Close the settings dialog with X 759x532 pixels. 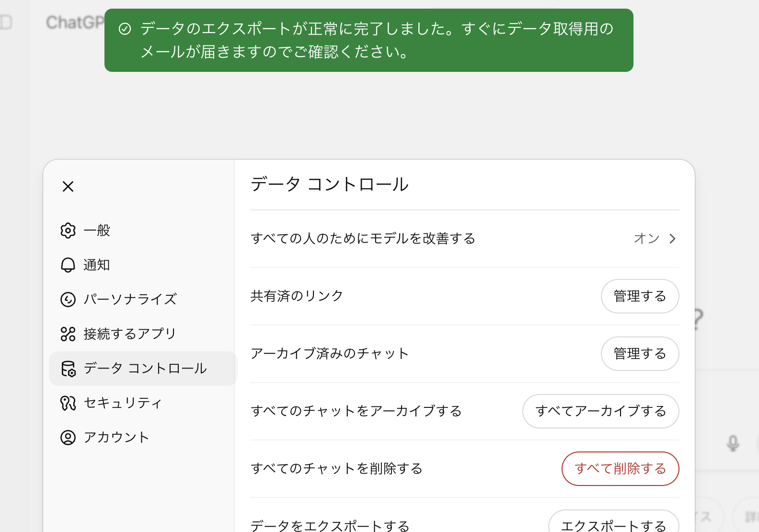[68, 186]
